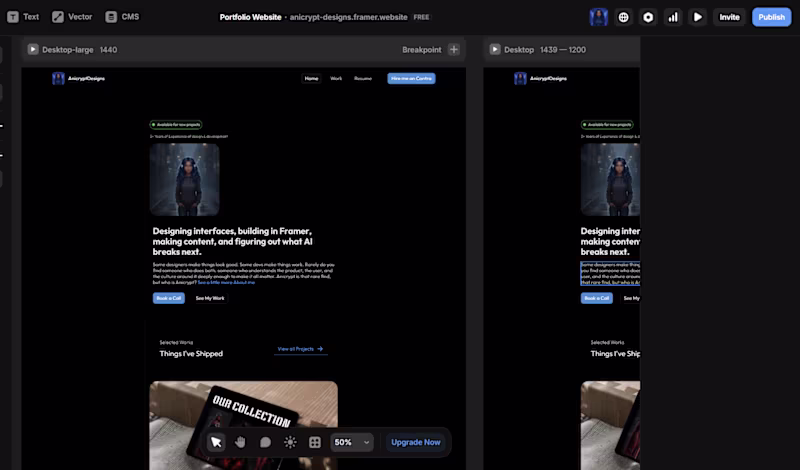Open the anicrypt-designs.framer.website domain link

[348, 17]
